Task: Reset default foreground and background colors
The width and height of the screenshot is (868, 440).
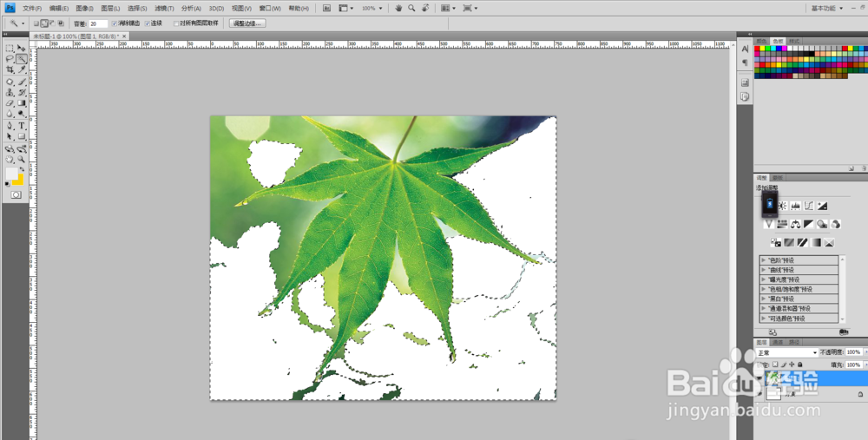Action: pos(7,183)
